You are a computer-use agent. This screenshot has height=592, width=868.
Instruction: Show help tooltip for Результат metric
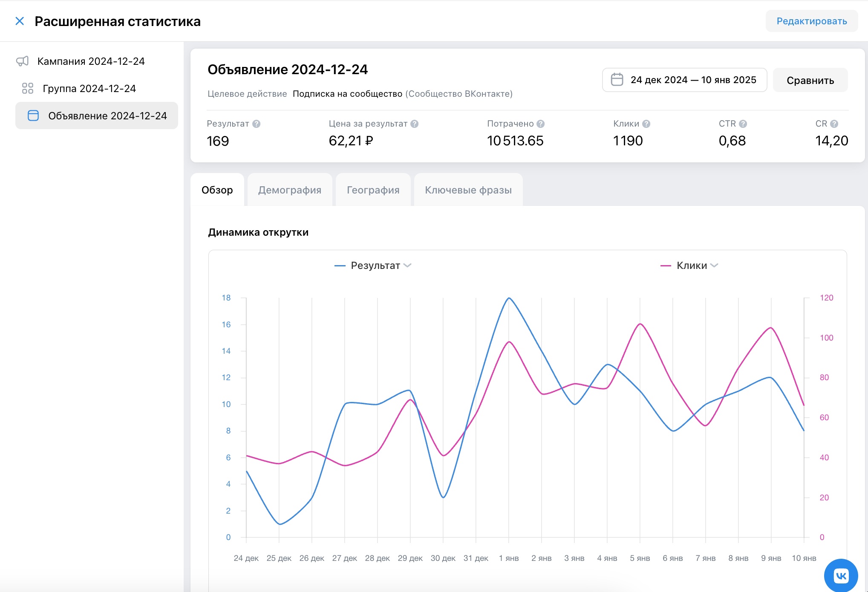256,124
